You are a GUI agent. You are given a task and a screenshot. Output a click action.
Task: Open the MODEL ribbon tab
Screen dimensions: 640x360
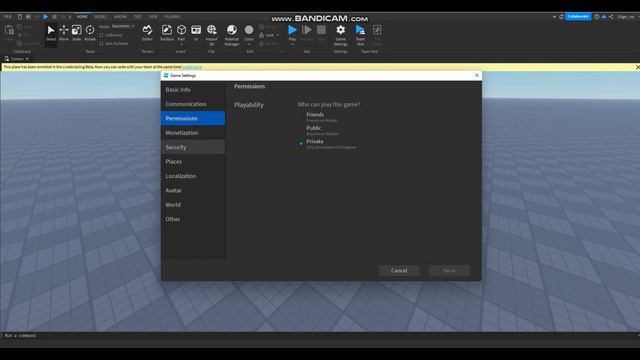100,17
